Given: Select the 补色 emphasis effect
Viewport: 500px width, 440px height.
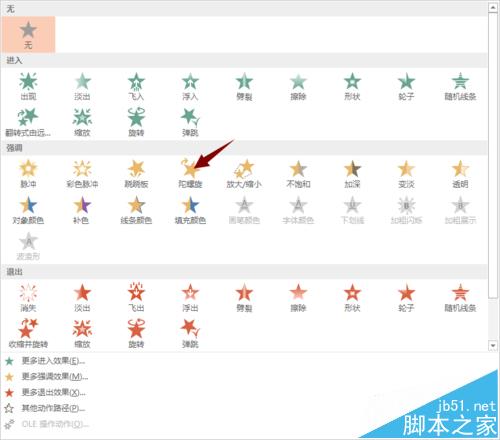Looking at the screenshot, I should point(82,210).
